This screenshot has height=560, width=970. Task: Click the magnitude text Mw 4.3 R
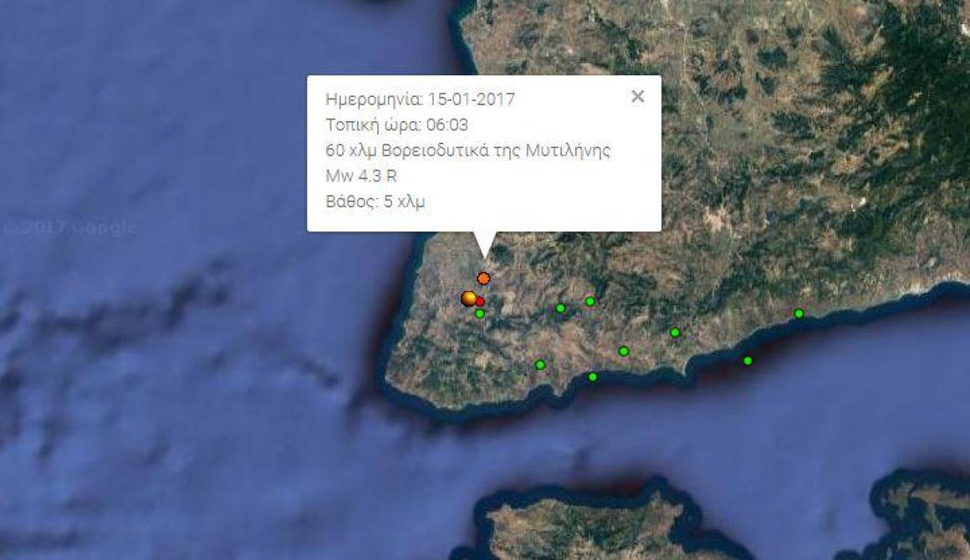click(361, 176)
